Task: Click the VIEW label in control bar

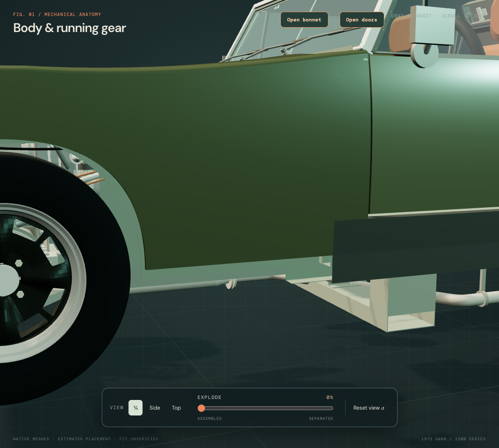Action: (x=117, y=408)
